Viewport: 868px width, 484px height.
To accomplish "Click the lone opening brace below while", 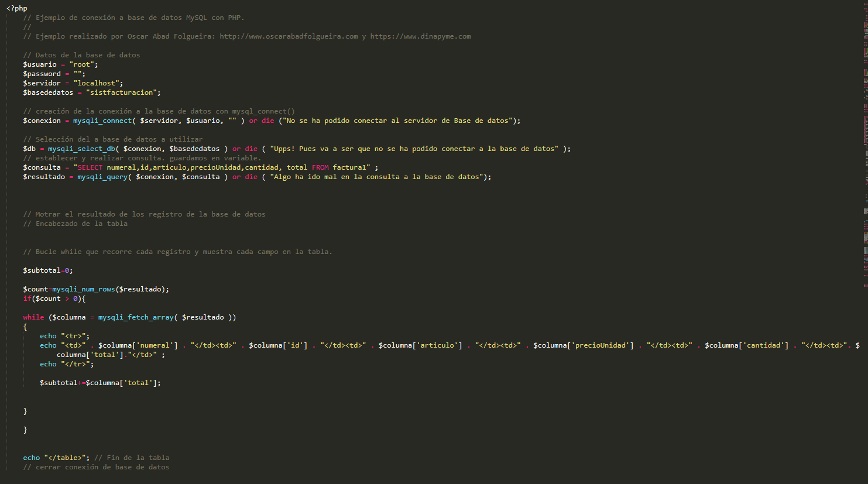I will [x=25, y=327].
